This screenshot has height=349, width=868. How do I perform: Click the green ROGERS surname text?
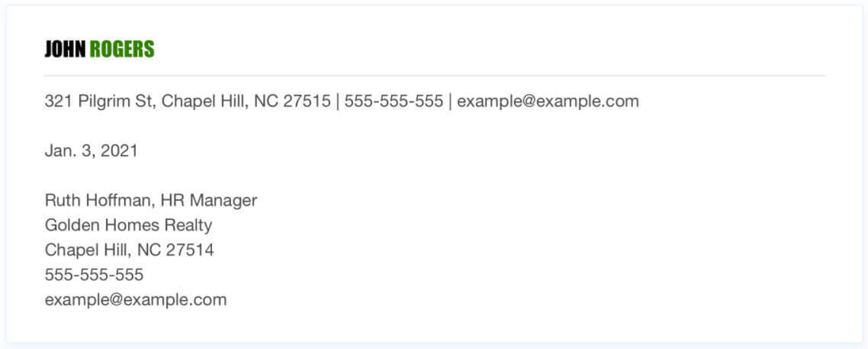tap(122, 50)
